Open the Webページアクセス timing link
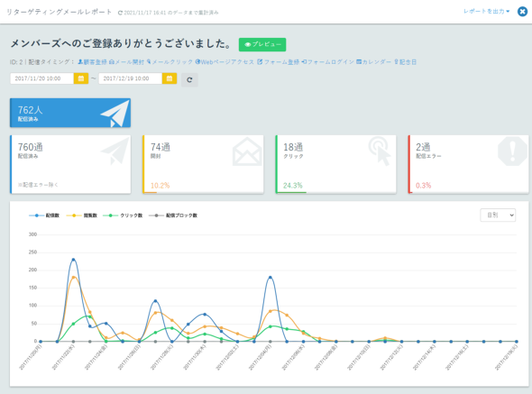The height and width of the screenshot is (394, 532). pyautogui.click(x=225, y=62)
